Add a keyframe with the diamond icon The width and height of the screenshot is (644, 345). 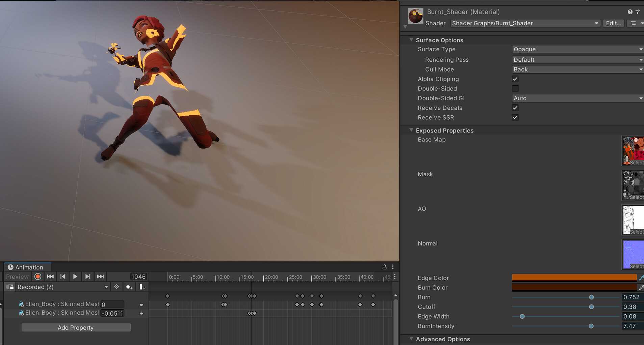[129, 287]
